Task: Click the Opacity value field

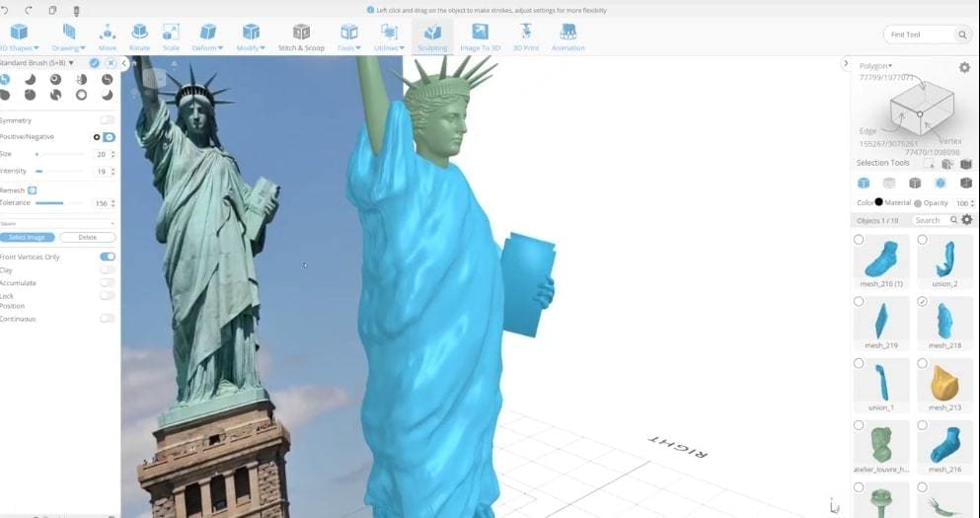Action: [962, 203]
